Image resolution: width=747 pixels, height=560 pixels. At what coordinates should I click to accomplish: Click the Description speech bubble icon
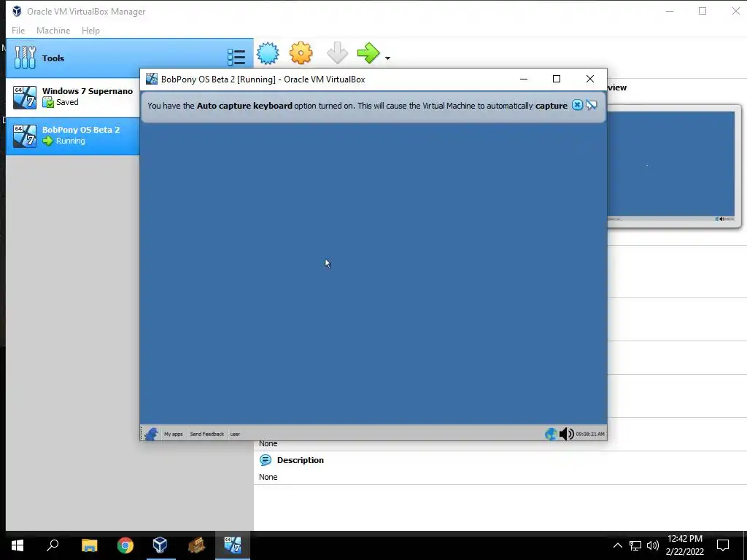266,460
